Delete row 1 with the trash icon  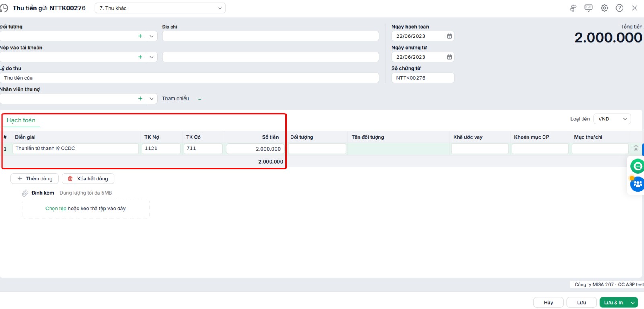(x=636, y=149)
